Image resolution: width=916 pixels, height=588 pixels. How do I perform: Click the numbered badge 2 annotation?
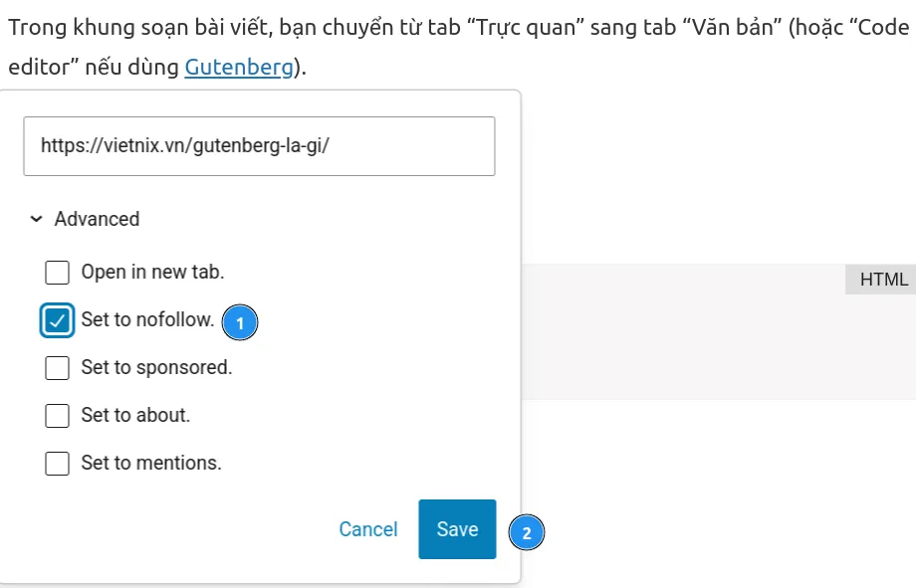click(528, 532)
